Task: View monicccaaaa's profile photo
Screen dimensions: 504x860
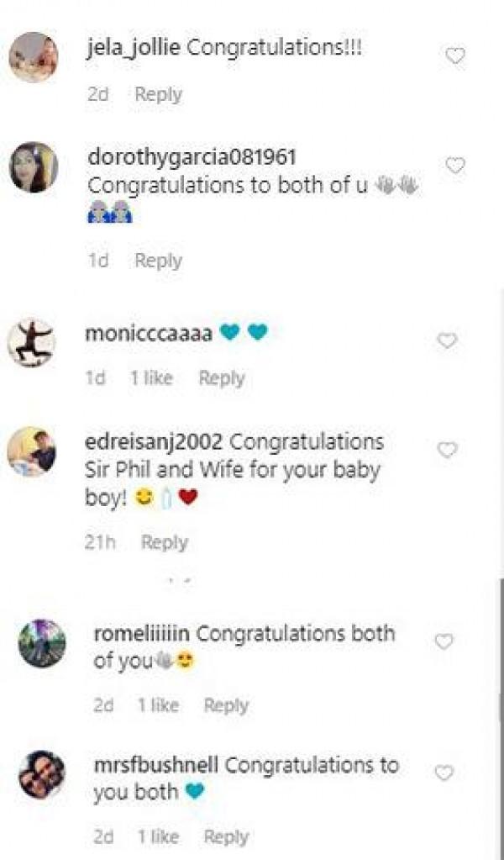Action: point(31,343)
